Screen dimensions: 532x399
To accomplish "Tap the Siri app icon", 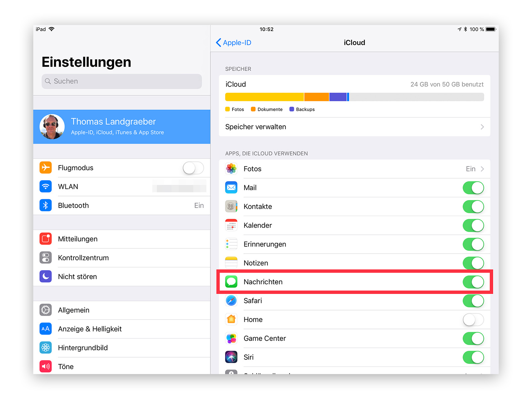I will coord(231,357).
